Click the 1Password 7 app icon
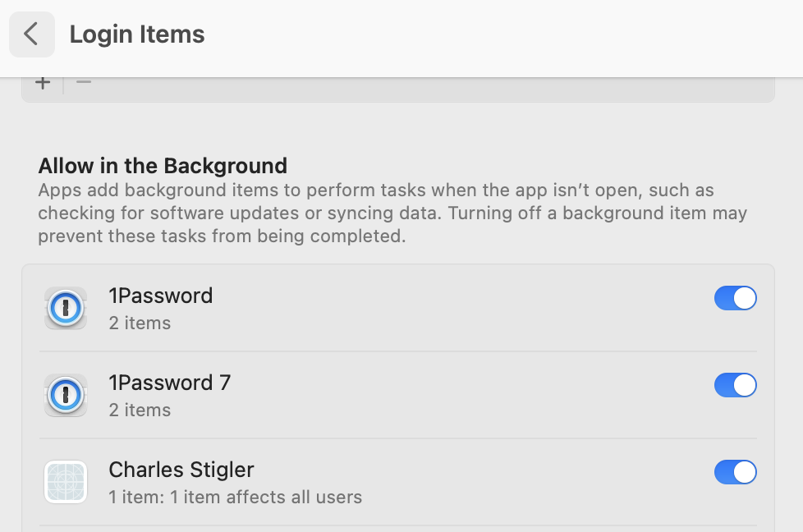 65,395
